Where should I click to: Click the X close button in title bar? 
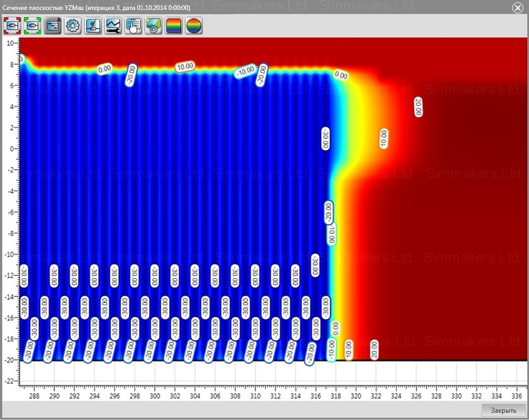(517, 7)
